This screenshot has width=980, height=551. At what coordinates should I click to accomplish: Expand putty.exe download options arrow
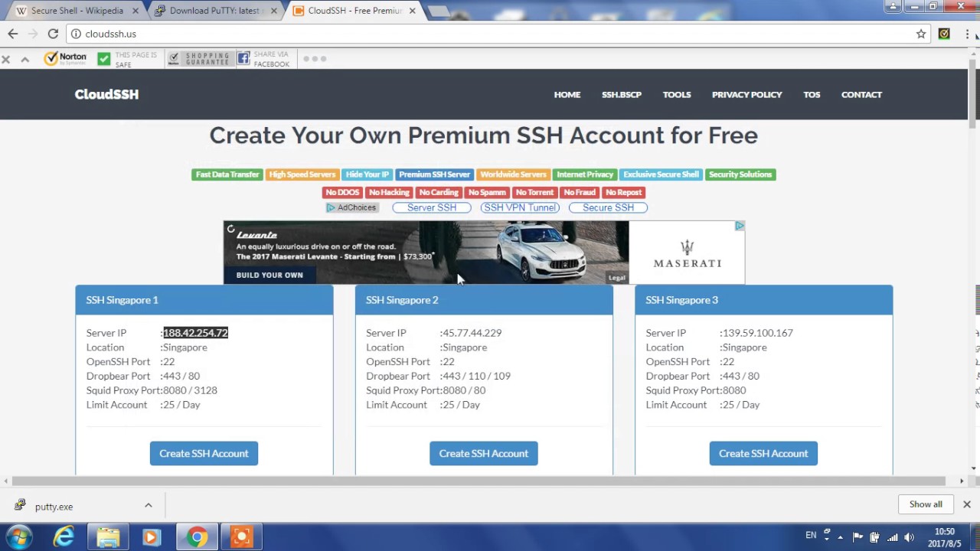click(149, 505)
